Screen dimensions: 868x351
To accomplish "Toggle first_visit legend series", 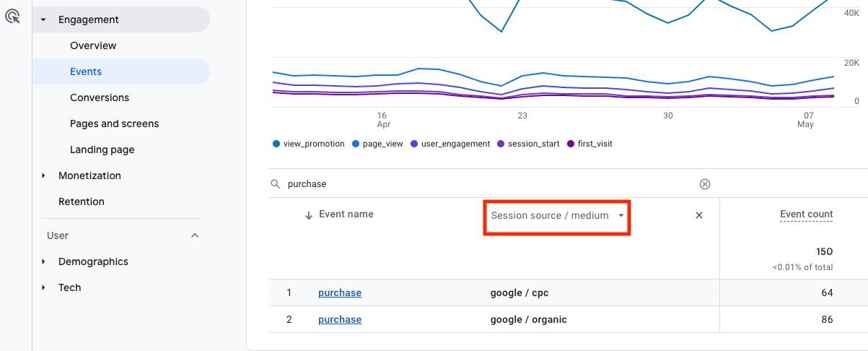I will pyautogui.click(x=589, y=144).
